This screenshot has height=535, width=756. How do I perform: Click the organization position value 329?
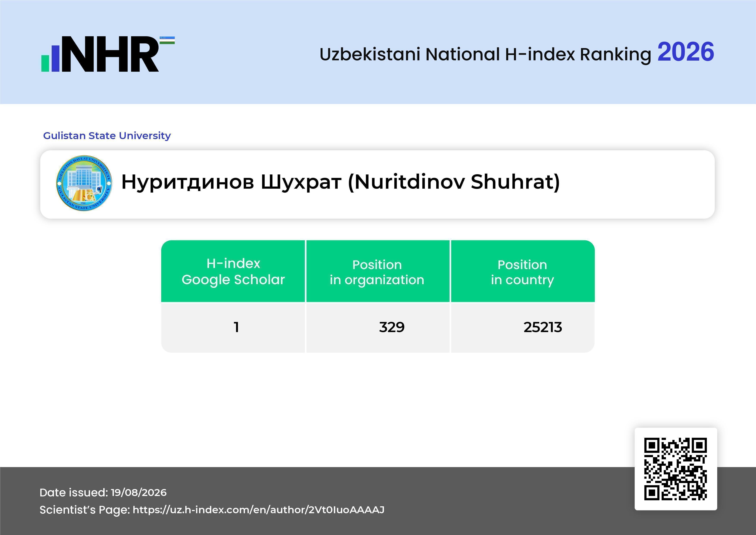[392, 327]
